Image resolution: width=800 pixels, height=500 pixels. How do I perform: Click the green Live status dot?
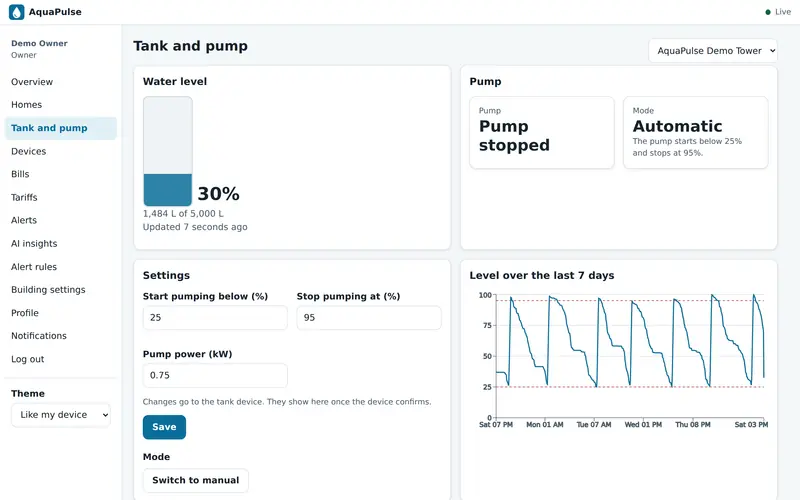click(768, 12)
